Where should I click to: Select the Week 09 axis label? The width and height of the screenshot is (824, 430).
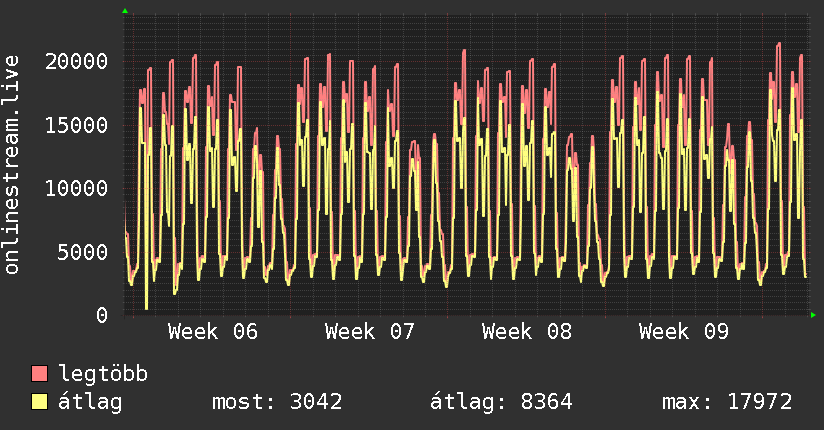click(683, 332)
